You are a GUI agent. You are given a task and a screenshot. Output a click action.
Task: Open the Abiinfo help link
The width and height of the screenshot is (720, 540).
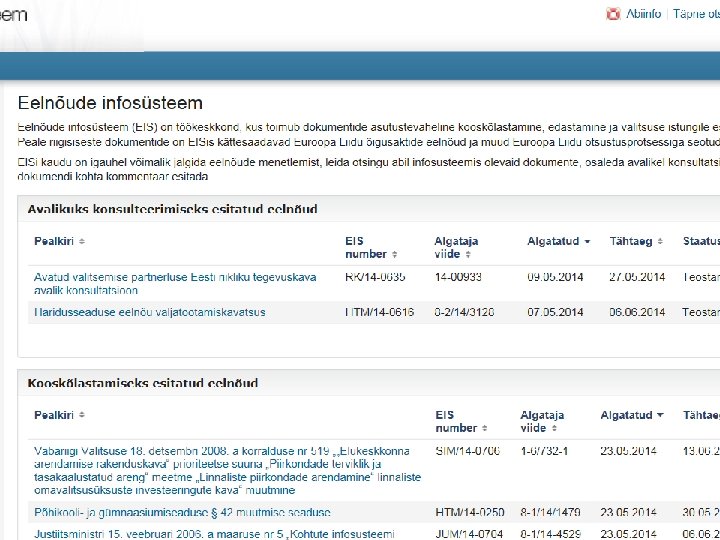tap(643, 14)
